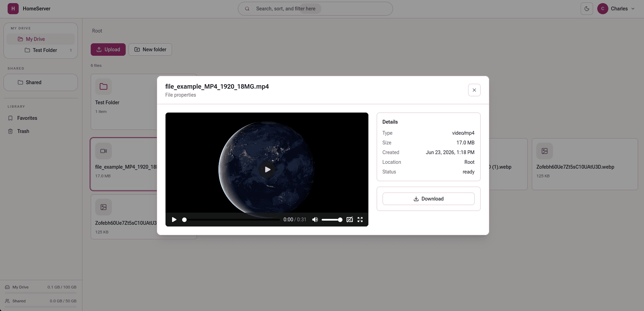
Task: Click the Favorites bookmark icon
Action: 10,118
